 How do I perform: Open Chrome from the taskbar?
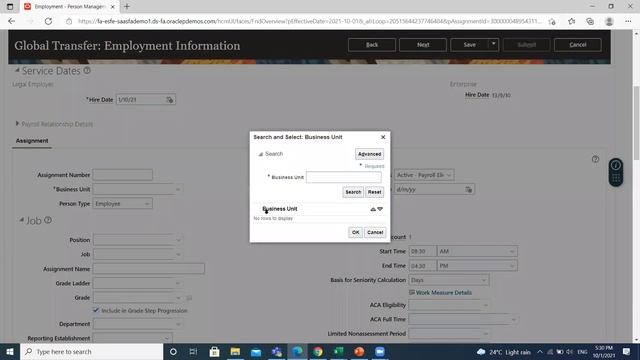pyautogui.click(x=318, y=351)
